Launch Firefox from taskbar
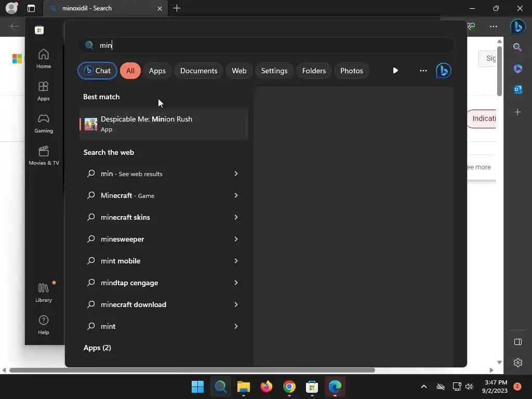532x399 pixels. tap(267, 387)
